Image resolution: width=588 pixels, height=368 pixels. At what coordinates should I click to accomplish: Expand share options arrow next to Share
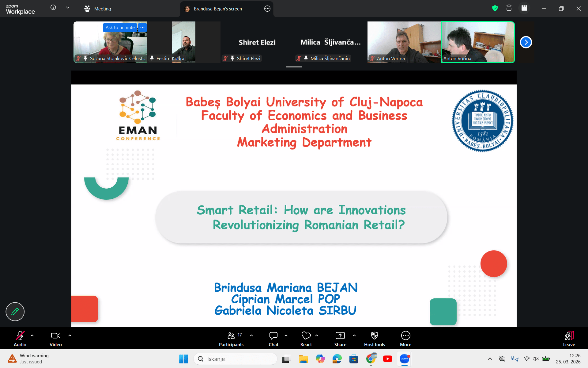(x=354, y=335)
